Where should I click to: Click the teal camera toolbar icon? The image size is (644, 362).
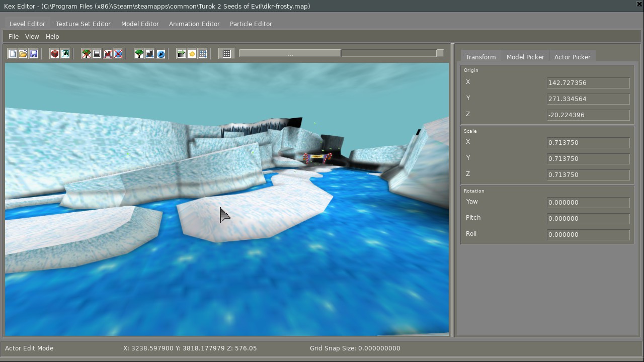[65, 54]
